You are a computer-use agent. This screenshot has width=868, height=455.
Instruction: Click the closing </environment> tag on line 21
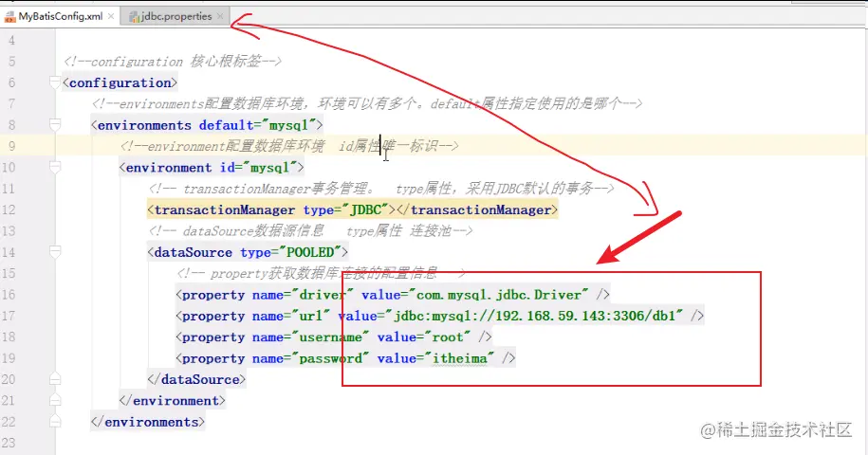172,400
